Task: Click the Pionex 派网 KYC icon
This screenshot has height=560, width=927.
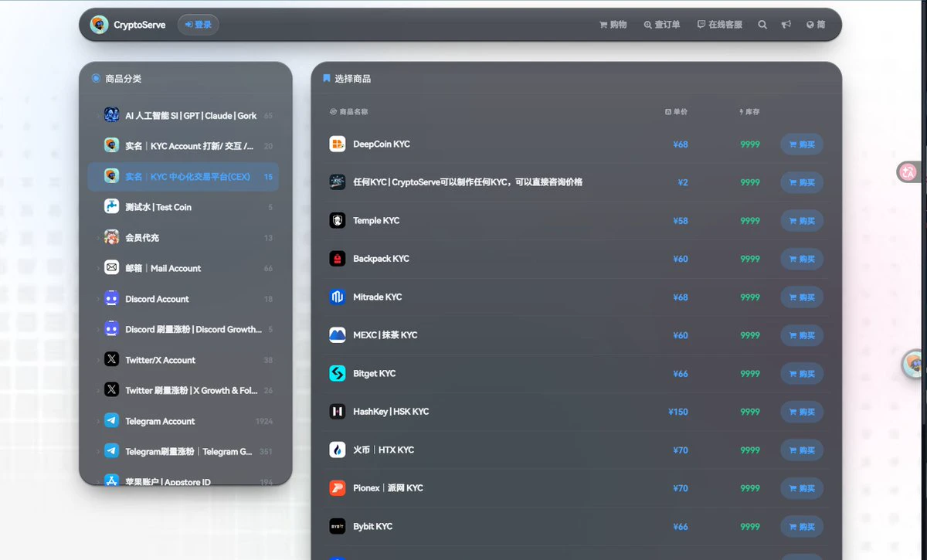Action: click(x=338, y=488)
